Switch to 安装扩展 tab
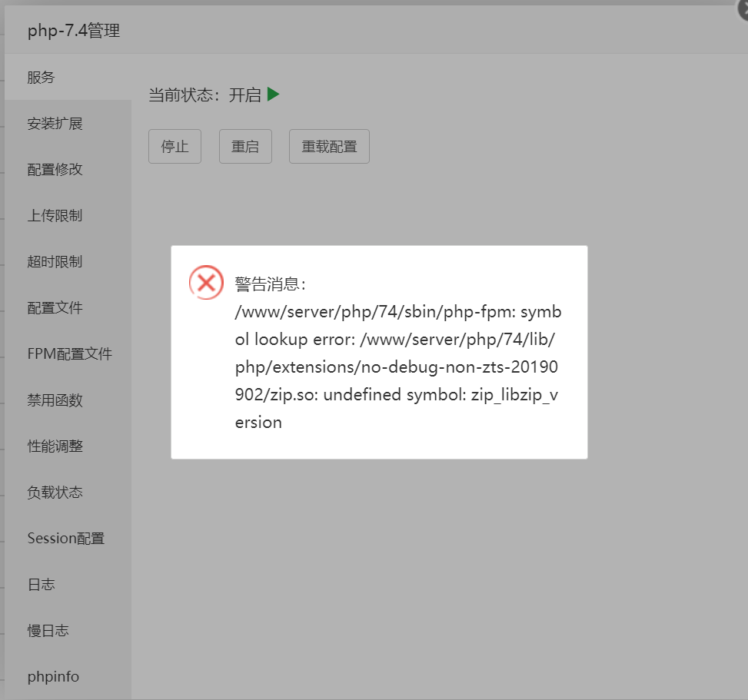The width and height of the screenshot is (748, 700). (x=68, y=124)
